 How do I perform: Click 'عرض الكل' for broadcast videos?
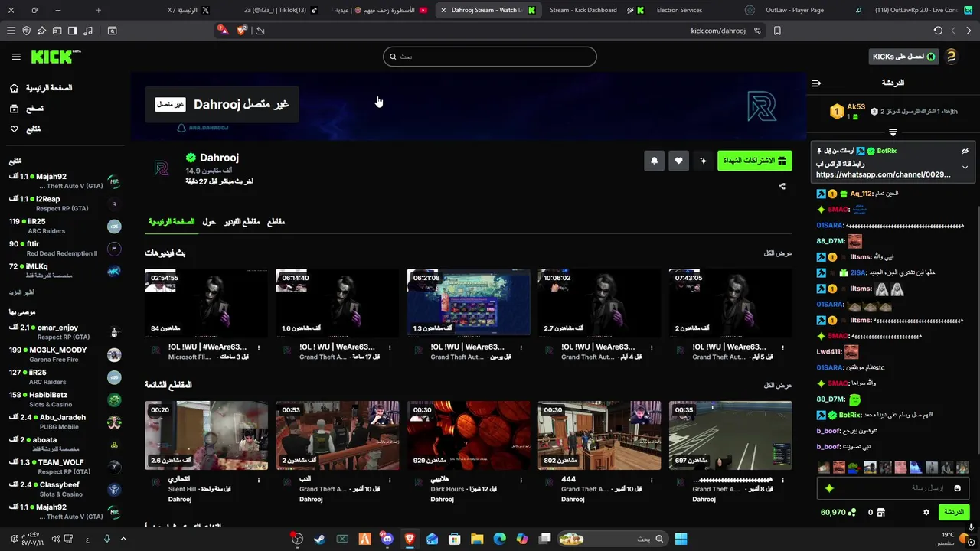click(x=778, y=253)
